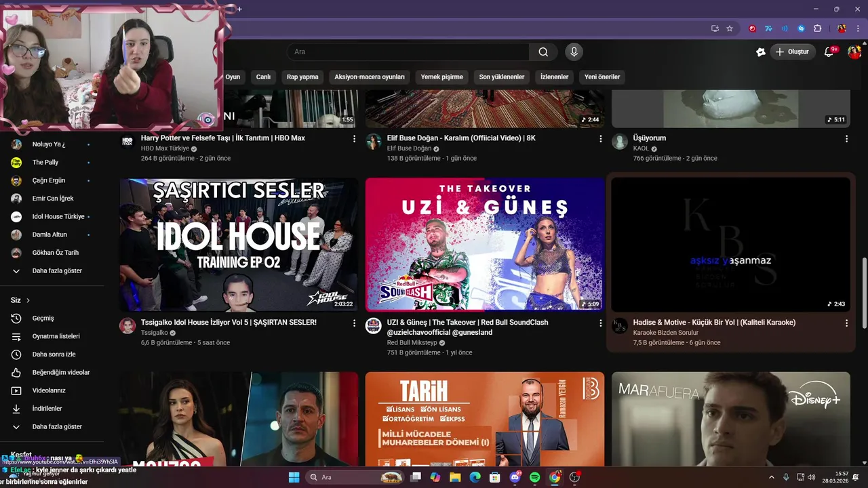Open YouTube account avatar menu
Image resolution: width=868 pixels, height=488 pixels.
[x=854, y=52]
